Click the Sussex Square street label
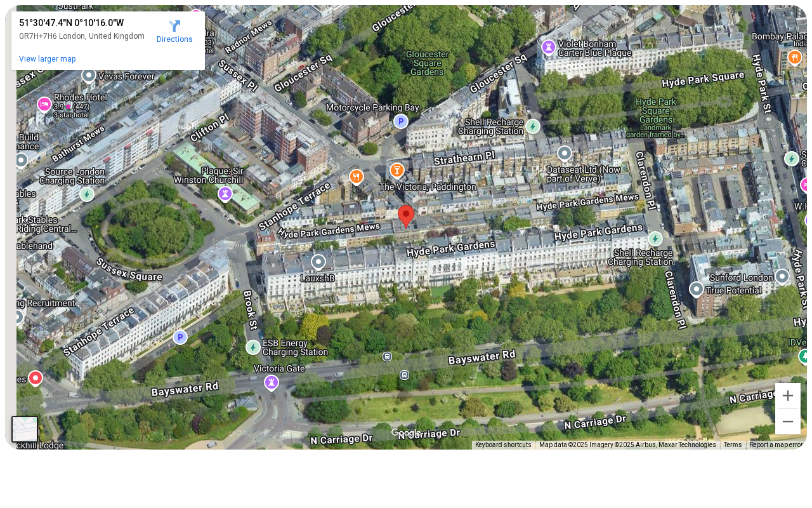 129,271
